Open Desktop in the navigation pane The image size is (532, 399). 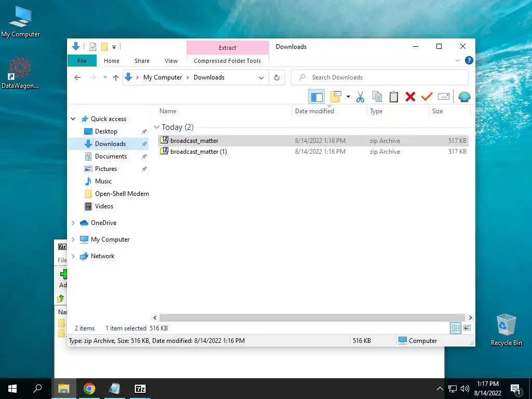(x=106, y=131)
